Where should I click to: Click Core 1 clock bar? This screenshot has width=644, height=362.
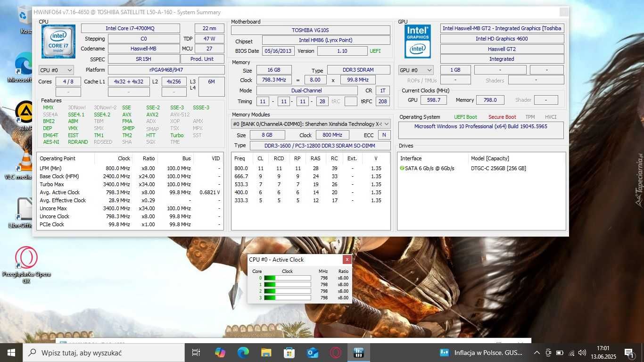[287, 285]
